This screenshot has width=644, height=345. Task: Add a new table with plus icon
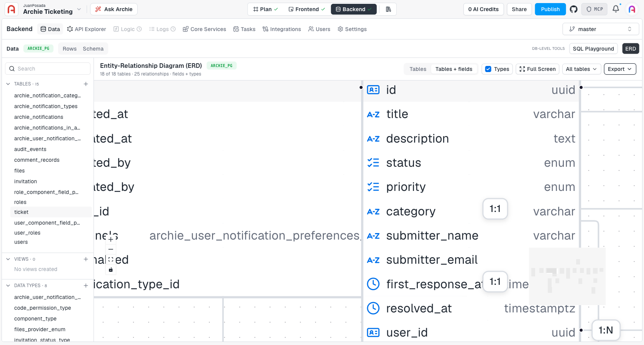[86, 84]
